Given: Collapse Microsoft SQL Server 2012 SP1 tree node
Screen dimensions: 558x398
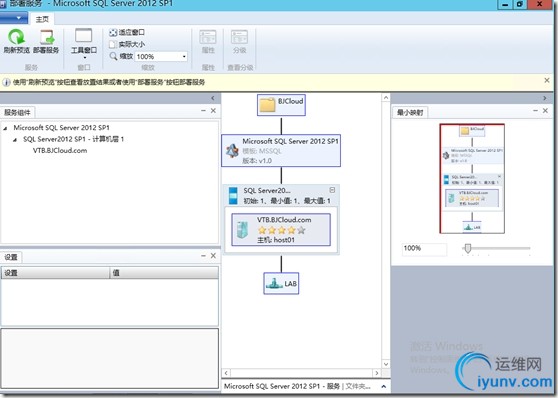Looking at the screenshot, I should [5, 128].
